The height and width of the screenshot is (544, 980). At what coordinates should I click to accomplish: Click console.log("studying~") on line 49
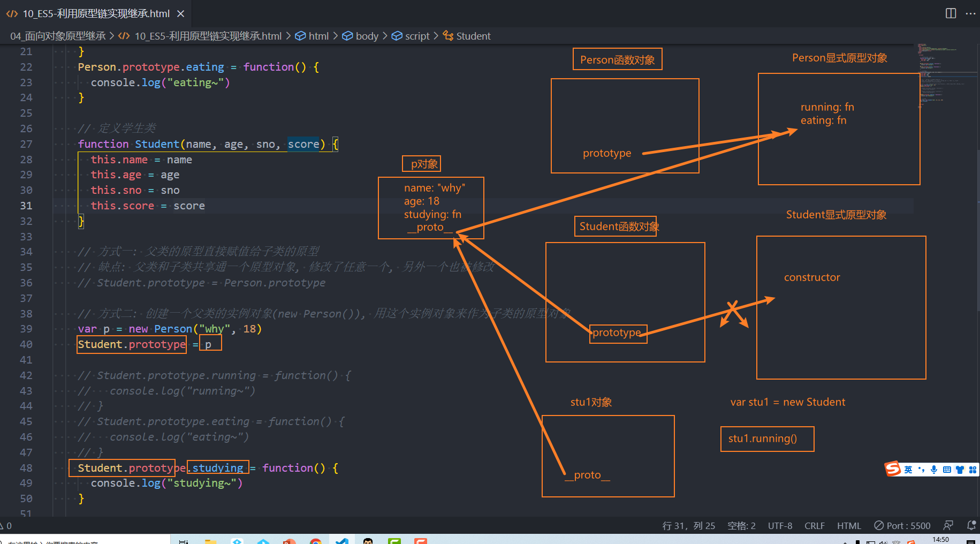[166, 483]
